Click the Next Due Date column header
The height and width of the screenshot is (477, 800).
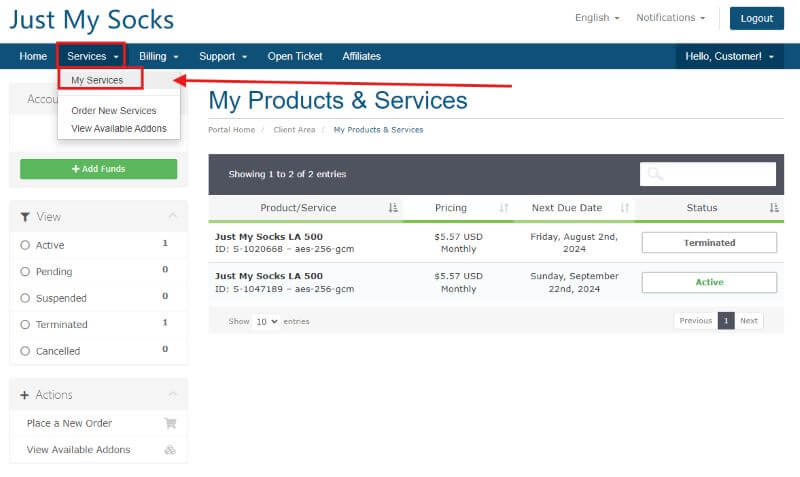click(567, 208)
